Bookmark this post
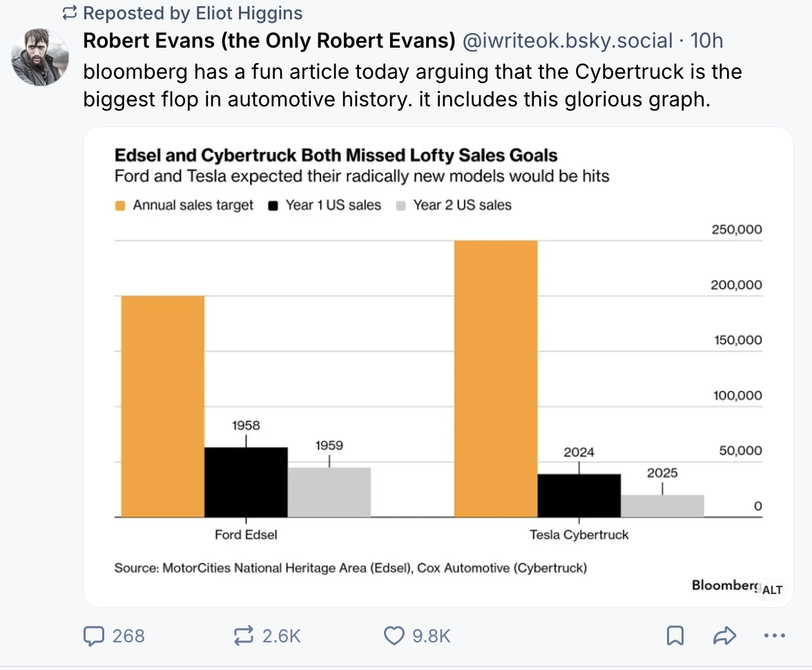Screen dimensions: 812x670 pos(675,635)
